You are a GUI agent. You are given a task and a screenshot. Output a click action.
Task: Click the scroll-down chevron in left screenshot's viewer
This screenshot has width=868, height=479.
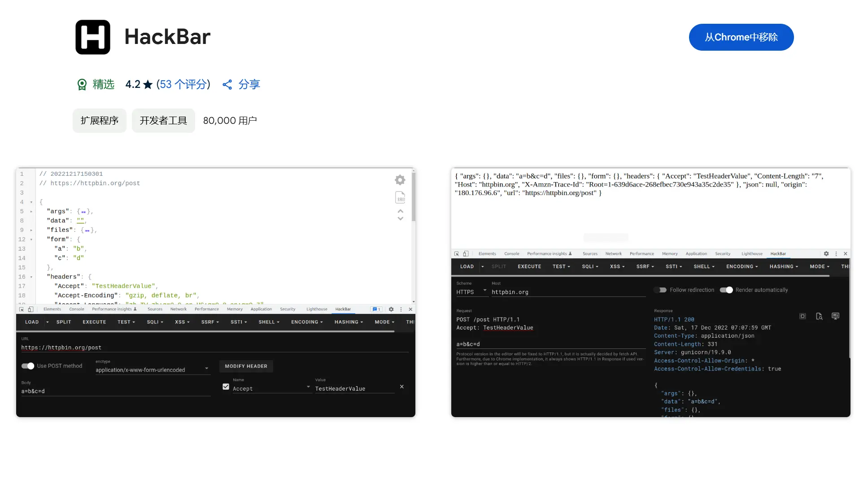[x=401, y=218]
